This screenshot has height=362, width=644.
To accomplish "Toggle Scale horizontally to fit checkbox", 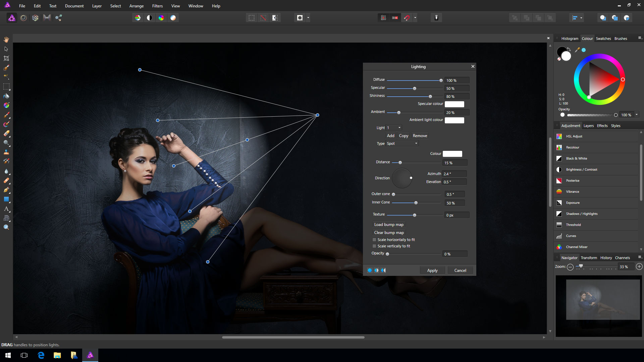I will 374,239.
